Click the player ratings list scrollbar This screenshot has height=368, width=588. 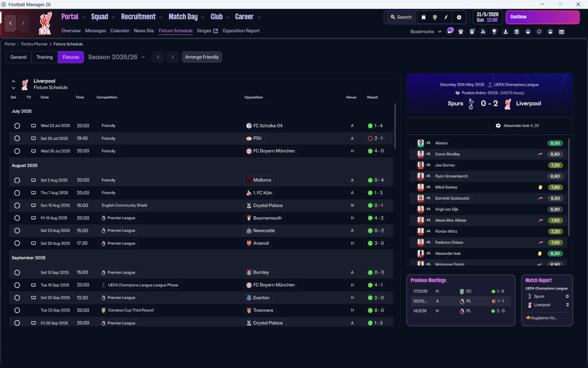(x=569, y=187)
